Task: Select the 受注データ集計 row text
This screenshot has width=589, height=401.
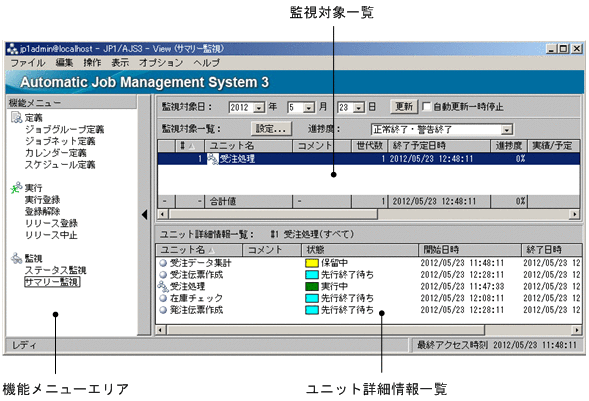Action: tap(201, 263)
